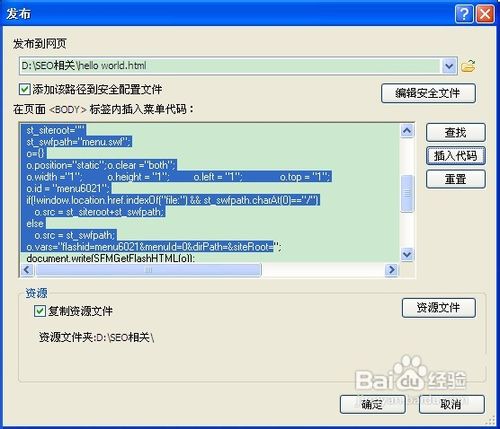The height and width of the screenshot is (429, 500).
Task: Toggle 复制资源文件 checkbox
Action: 40,311
